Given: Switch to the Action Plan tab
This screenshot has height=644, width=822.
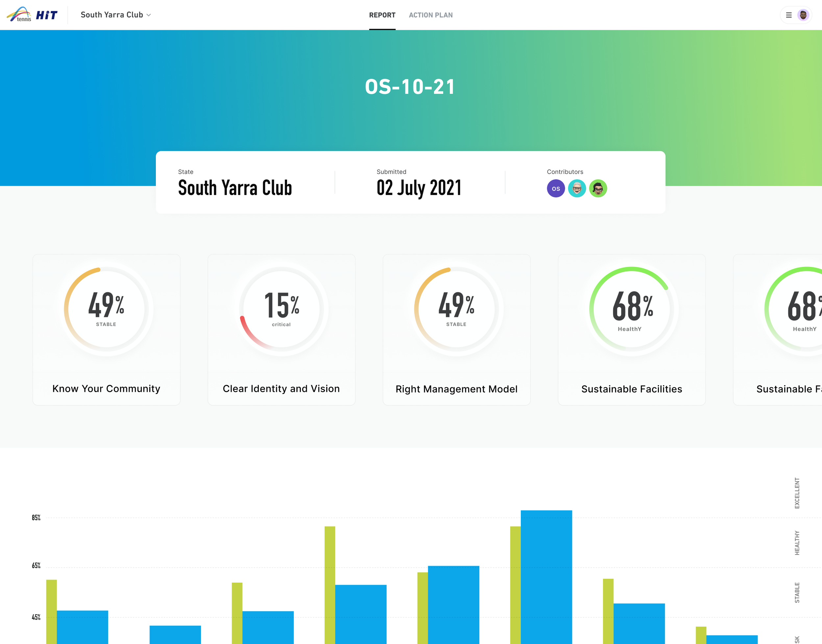Looking at the screenshot, I should click(430, 15).
